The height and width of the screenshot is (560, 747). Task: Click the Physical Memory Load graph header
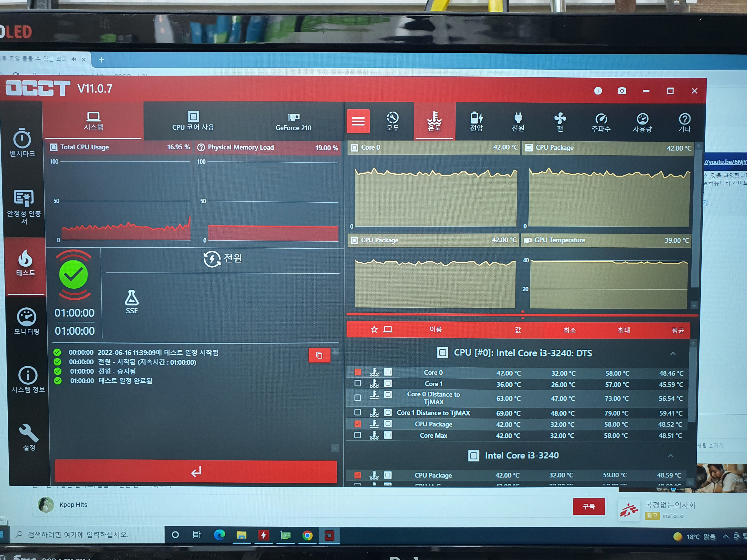[268, 148]
